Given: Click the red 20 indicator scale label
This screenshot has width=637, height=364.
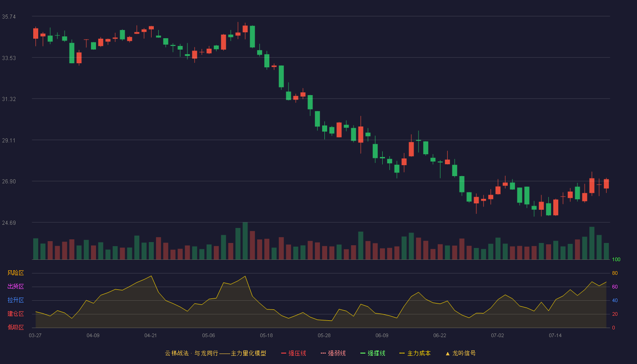Looking at the screenshot, I should [615, 314].
